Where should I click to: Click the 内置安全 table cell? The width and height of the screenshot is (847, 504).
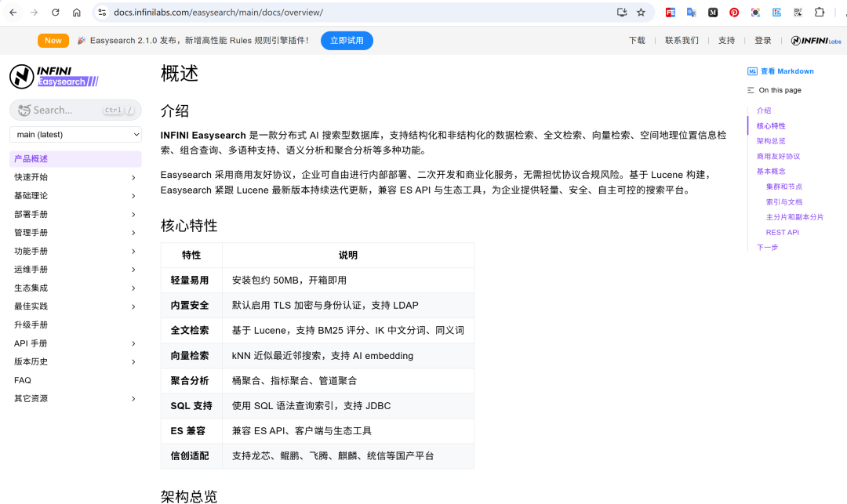tap(192, 306)
